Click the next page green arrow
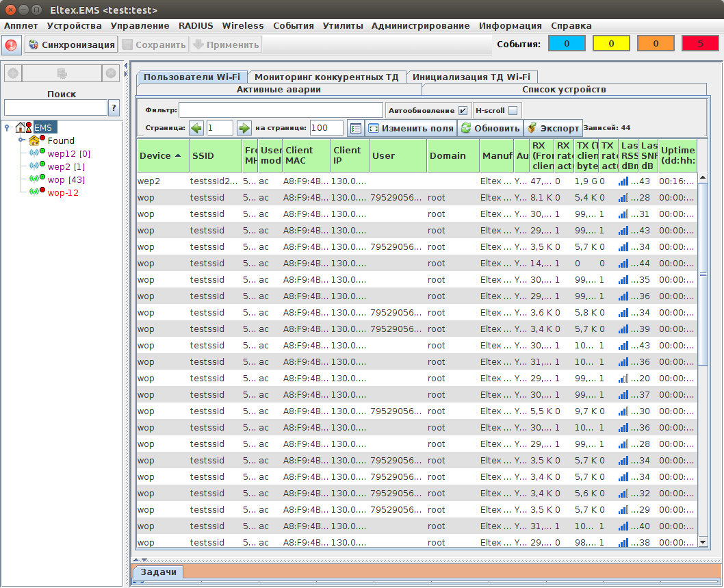The height and width of the screenshot is (588, 724). pyautogui.click(x=244, y=128)
